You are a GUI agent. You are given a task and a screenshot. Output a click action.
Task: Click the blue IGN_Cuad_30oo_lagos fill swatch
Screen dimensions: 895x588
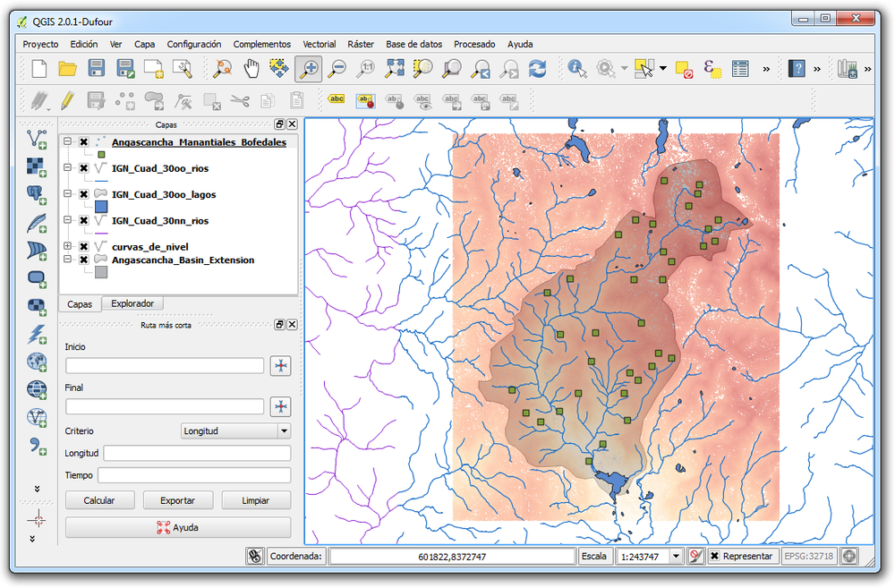pyautogui.click(x=101, y=207)
